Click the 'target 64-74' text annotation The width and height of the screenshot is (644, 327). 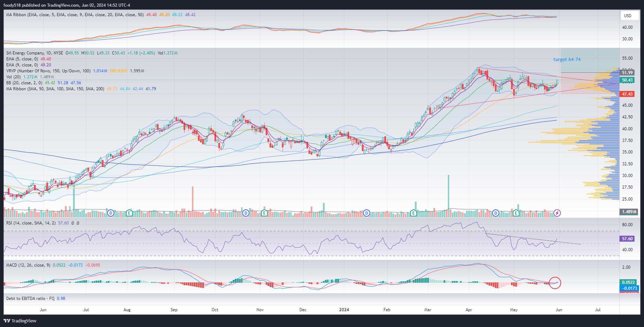pos(567,60)
